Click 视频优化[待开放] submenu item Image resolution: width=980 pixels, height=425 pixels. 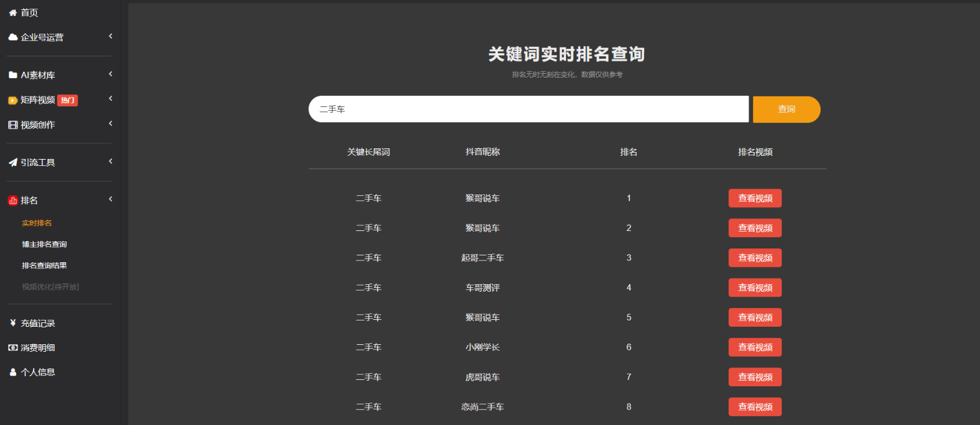(x=51, y=287)
